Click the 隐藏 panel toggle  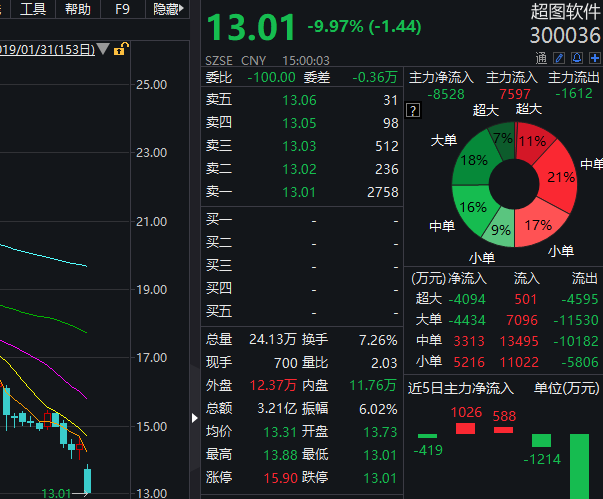[168, 9]
